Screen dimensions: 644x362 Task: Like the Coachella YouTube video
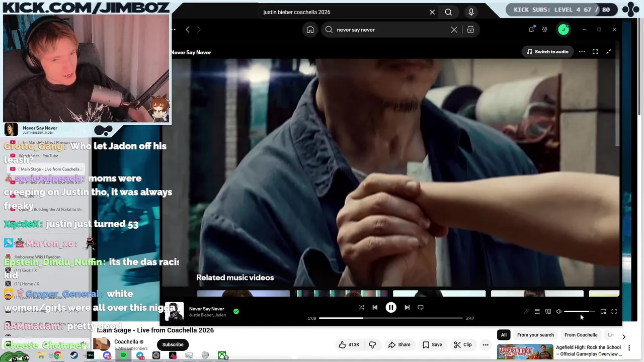click(349, 344)
